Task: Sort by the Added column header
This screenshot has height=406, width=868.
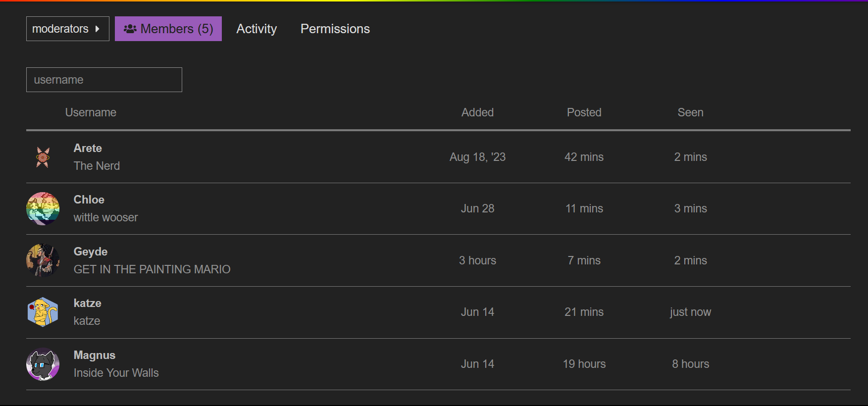Action: pyautogui.click(x=477, y=112)
